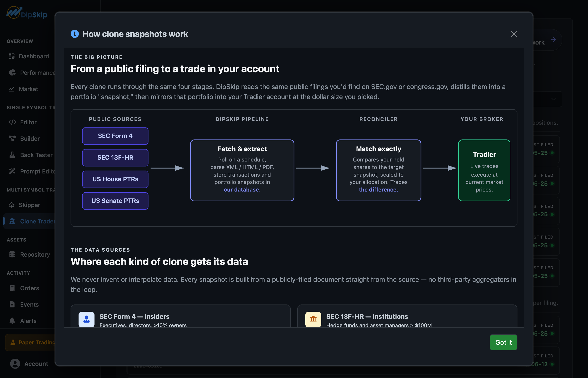Screen dimensions: 588x378
Task: Click the SEC Form 4 Insiders person icon
Action: click(86, 319)
